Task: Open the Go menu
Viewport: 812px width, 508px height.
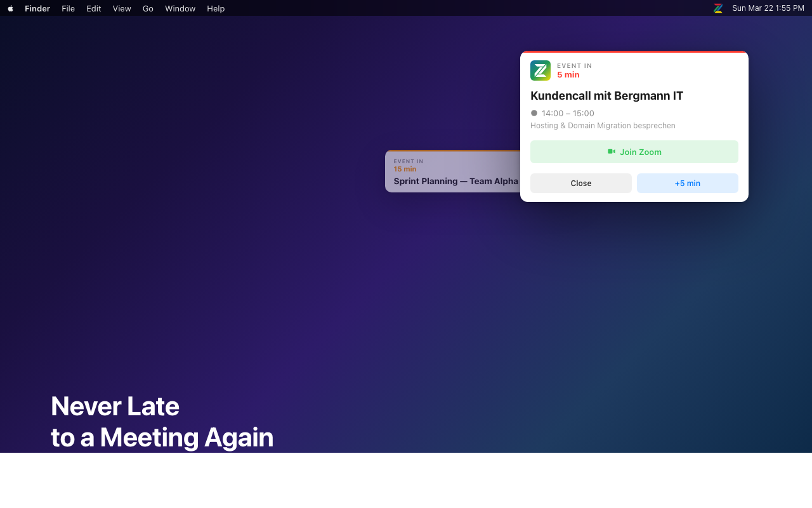Action: 148,8
